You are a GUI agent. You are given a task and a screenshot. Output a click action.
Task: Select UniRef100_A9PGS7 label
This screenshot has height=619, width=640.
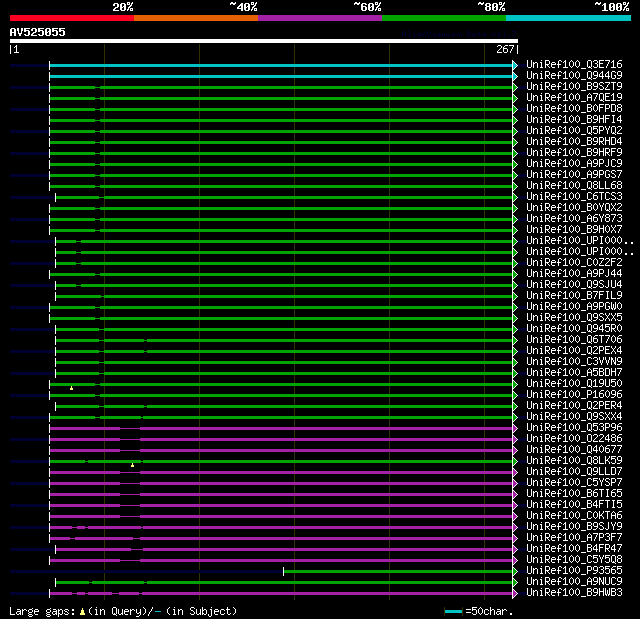[x=574, y=175]
